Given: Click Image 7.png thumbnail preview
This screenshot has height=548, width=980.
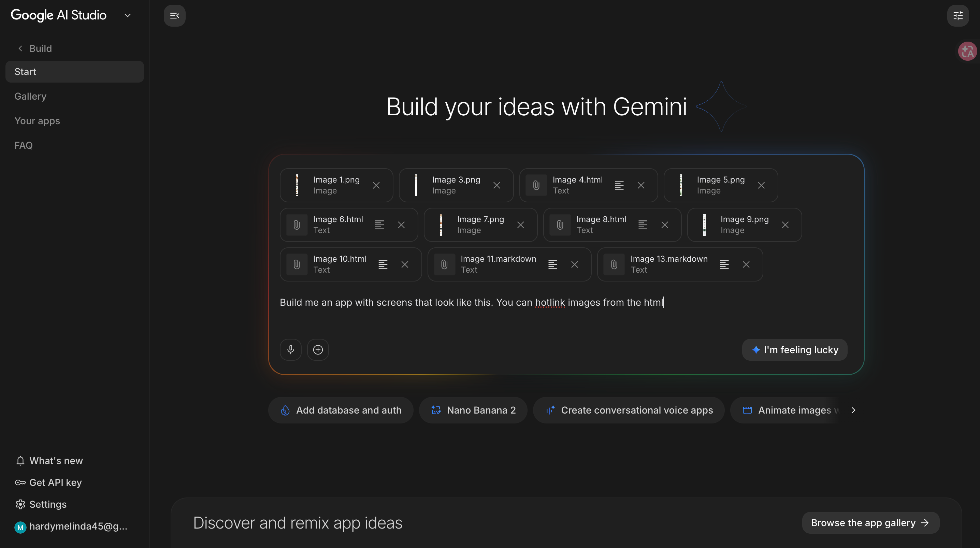Looking at the screenshot, I should coord(441,225).
